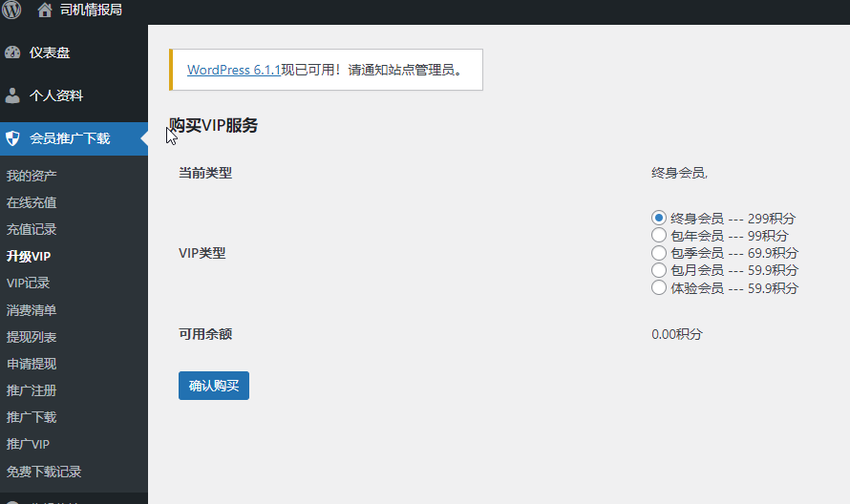
Task: Click the 可用余额 label
Action: [205, 334]
